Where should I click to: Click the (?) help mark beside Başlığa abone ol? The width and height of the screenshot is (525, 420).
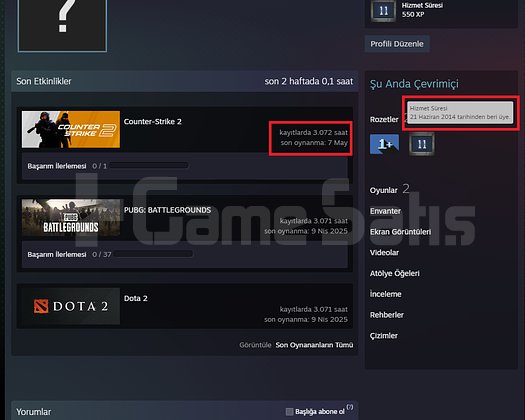[x=350, y=407]
